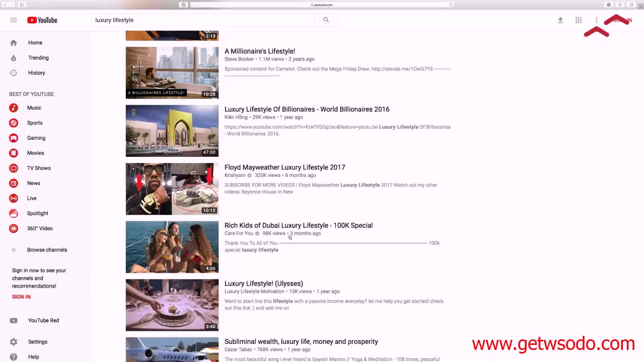Screen dimensions: 644x362
Task: Click the Trending flame icon
Action: tap(14, 58)
